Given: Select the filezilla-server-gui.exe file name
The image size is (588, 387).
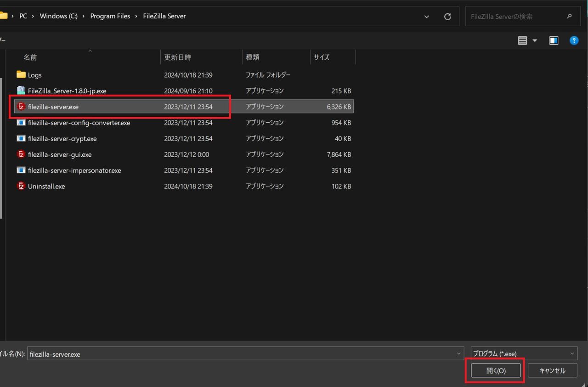Looking at the screenshot, I should 60,154.
